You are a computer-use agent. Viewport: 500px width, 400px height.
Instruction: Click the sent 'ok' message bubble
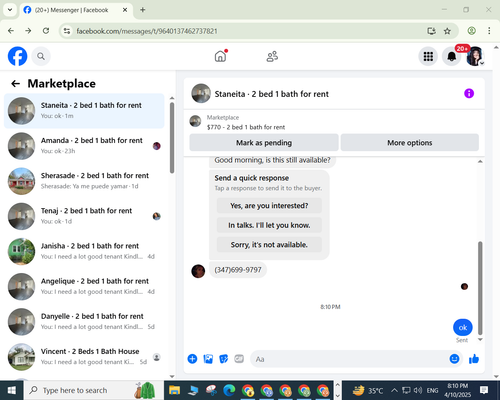pos(463,328)
